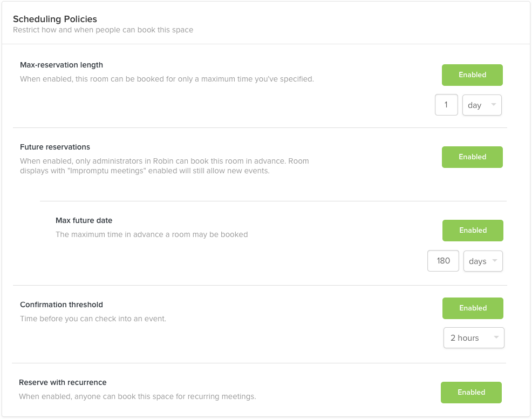Click the arrow icon in days dropdown
Viewport: 532px width, 419px height.
(x=495, y=260)
